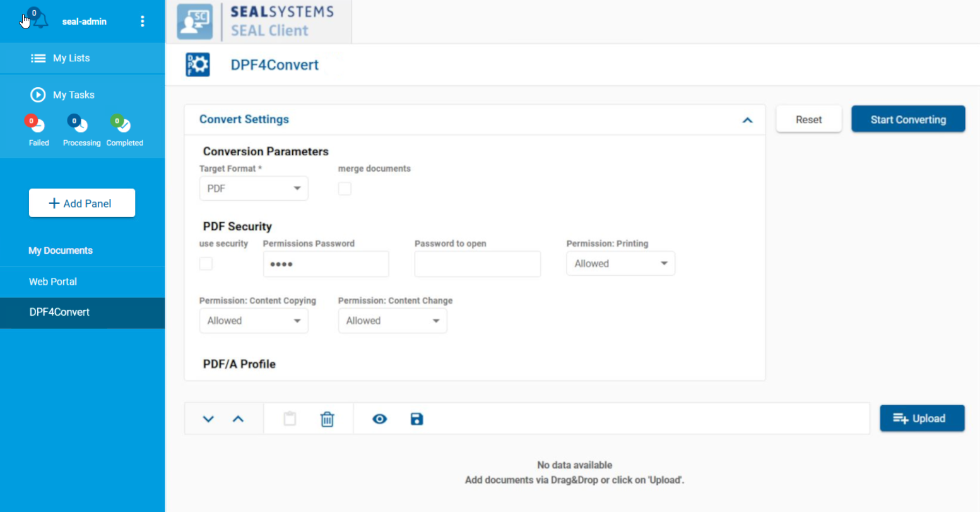
Task: Click the Password to open field
Action: (x=477, y=264)
